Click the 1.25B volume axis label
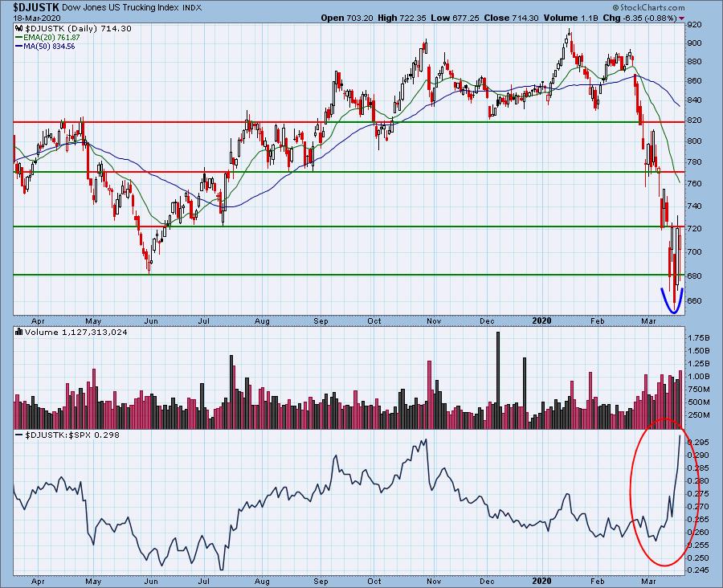This screenshot has height=588, width=723. click(699, 363)
